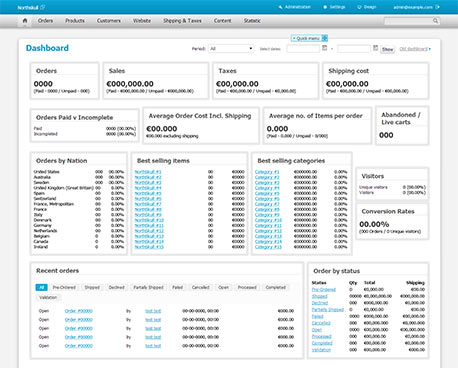The width and height of the screenshot is (458, 368).
Task: Open Processed link in Order by status
Action: click(x=321, y=336)
